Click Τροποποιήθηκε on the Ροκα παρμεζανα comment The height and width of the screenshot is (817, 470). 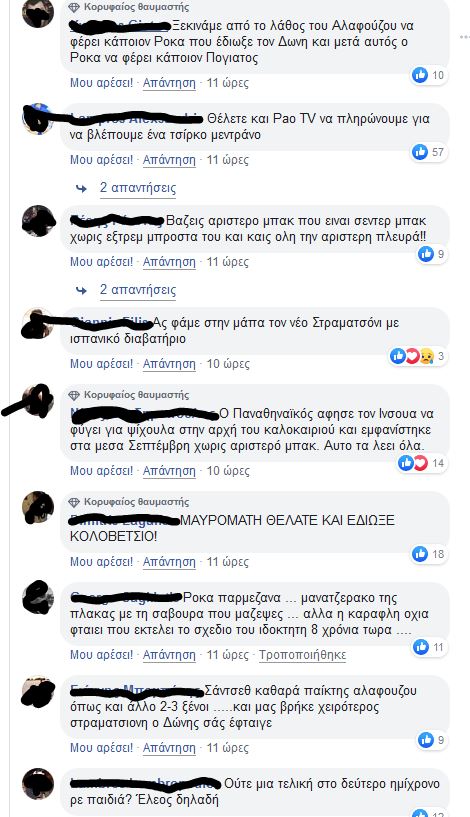(303, 654)
